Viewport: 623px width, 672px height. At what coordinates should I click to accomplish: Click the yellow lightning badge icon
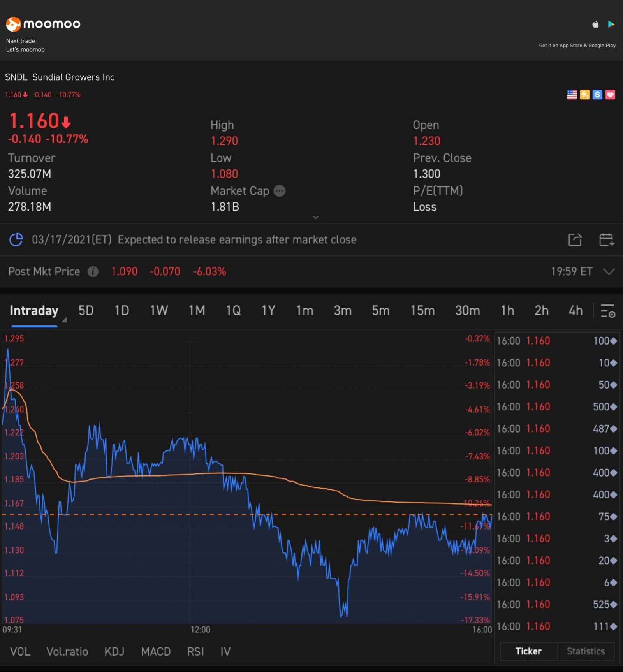click(x=584, y=95)
